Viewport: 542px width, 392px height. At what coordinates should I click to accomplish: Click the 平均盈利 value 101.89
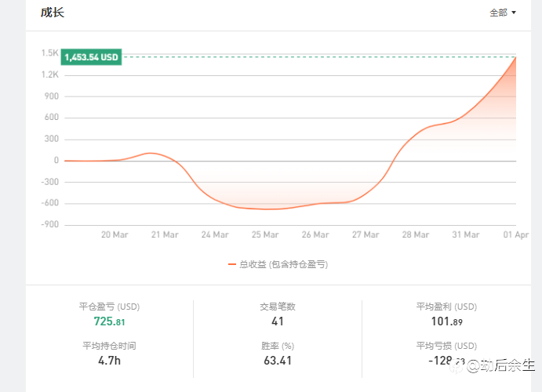coord(446,321)
